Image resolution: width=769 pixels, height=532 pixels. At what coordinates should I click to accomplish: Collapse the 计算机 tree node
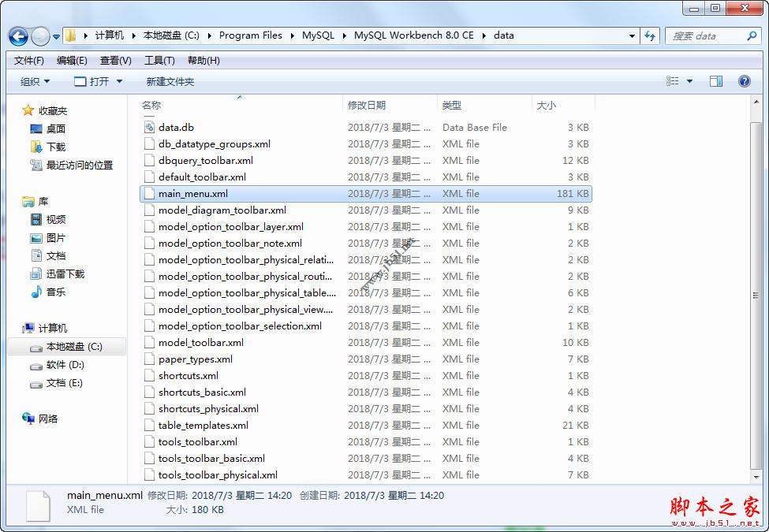17,328
